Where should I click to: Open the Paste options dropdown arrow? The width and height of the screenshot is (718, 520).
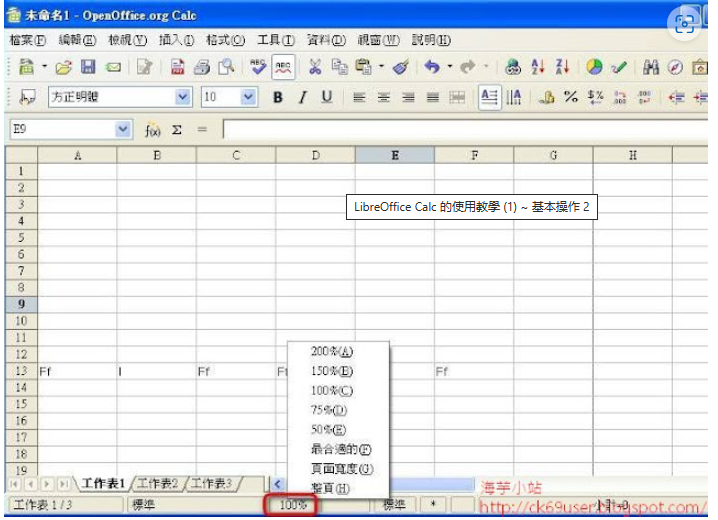pos(381,67)
